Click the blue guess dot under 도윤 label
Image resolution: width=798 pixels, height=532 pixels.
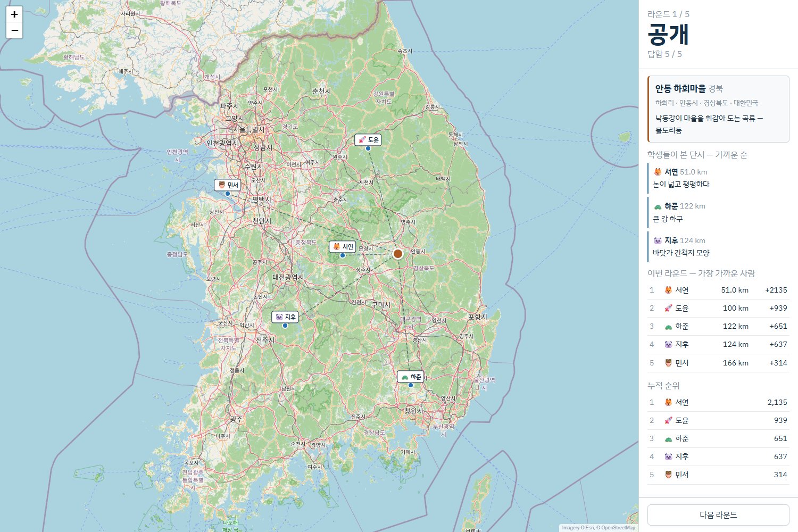pos(368,148)
